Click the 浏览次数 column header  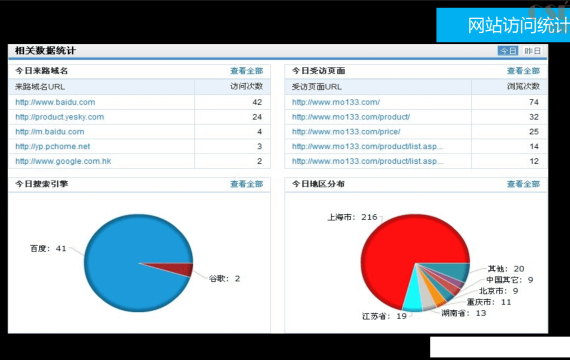point(523,87)
